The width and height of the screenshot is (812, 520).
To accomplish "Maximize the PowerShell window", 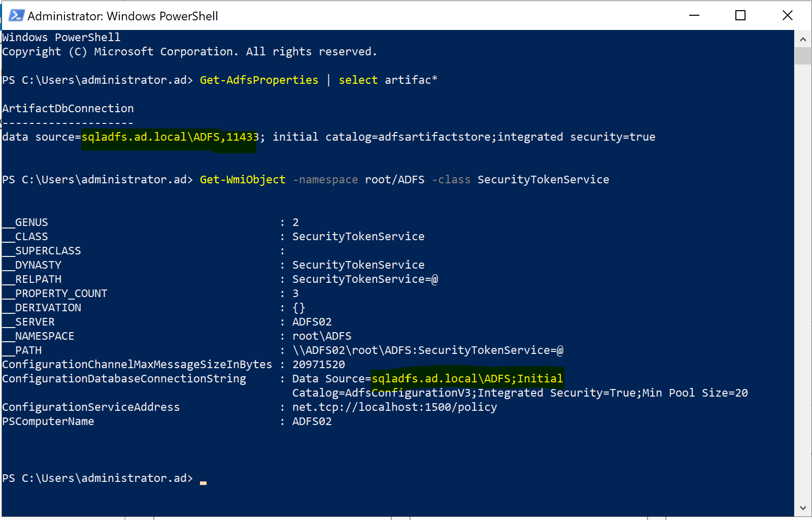I will (x=740, y=15).
